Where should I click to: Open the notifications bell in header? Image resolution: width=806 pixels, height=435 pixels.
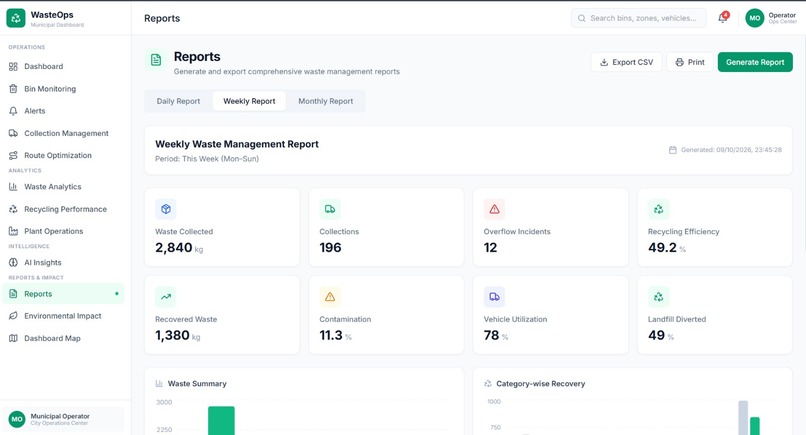[723, 18]
